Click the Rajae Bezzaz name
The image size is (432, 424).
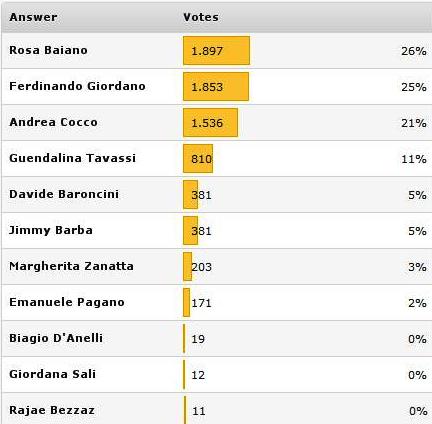point(52,410)
